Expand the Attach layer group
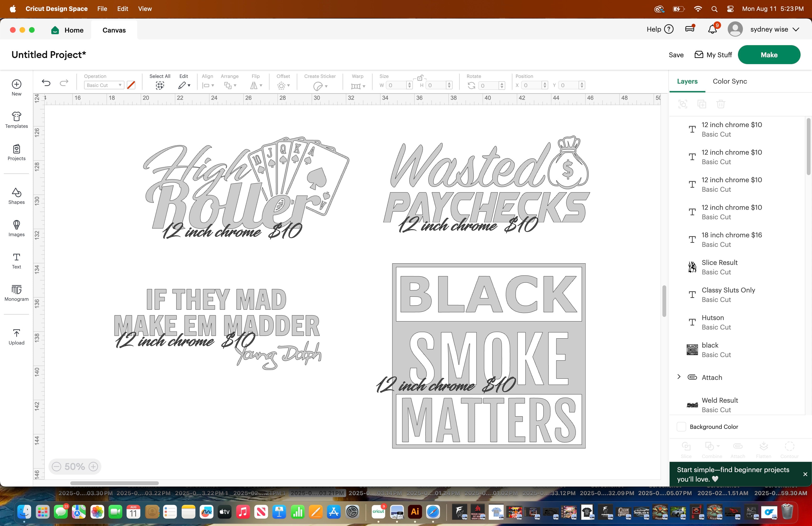 tap(678, 377)
